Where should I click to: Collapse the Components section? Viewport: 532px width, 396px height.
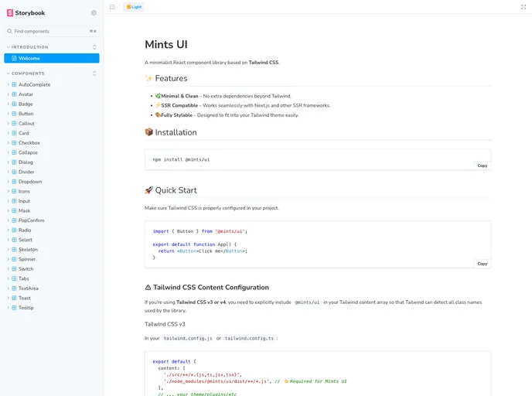click(26, 73)
